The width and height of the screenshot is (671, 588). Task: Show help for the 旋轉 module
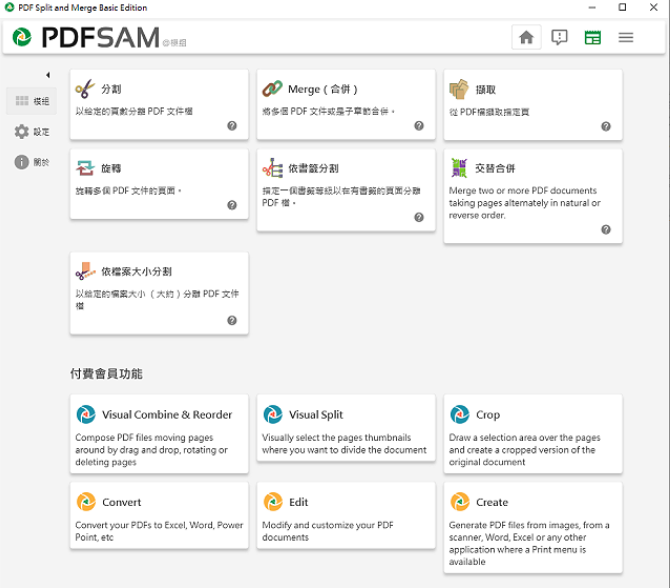coord(232,205)
